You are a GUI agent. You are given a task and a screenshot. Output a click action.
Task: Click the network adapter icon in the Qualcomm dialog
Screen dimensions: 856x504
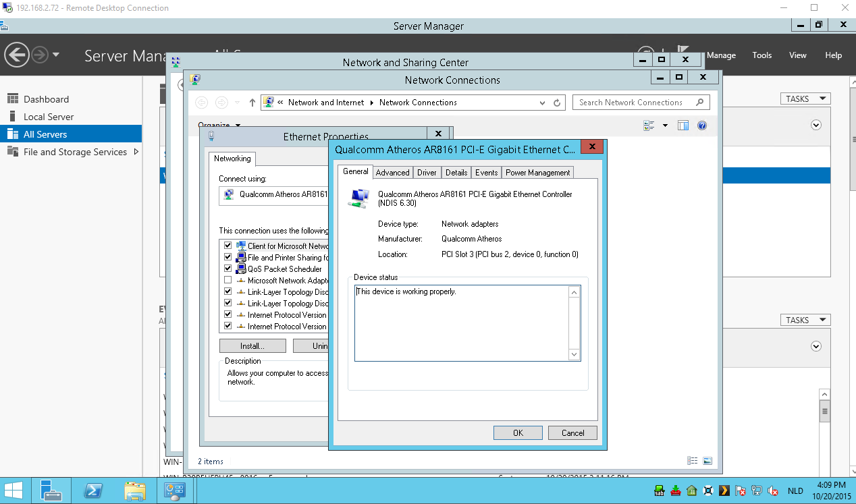click(358, 198)
